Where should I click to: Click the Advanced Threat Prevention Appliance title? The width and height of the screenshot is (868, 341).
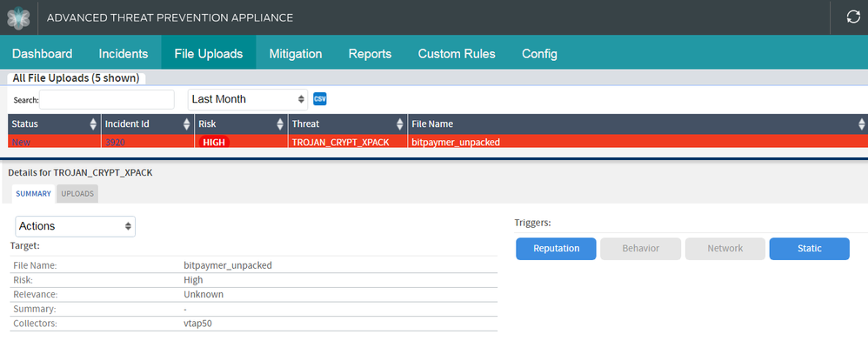[170, 17]
